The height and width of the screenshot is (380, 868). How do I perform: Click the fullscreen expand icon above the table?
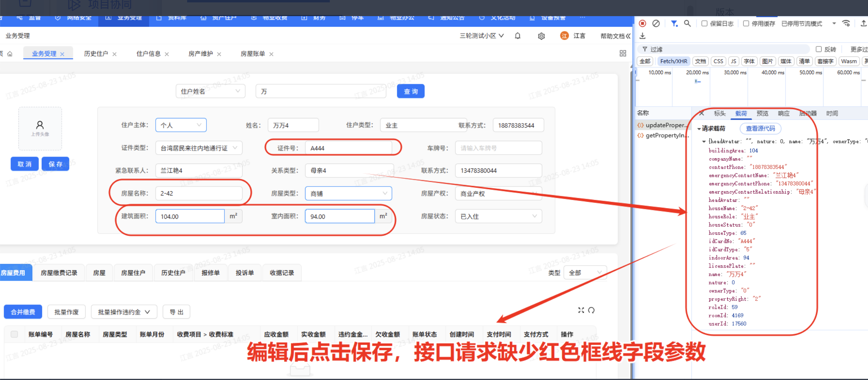(581, 310)
